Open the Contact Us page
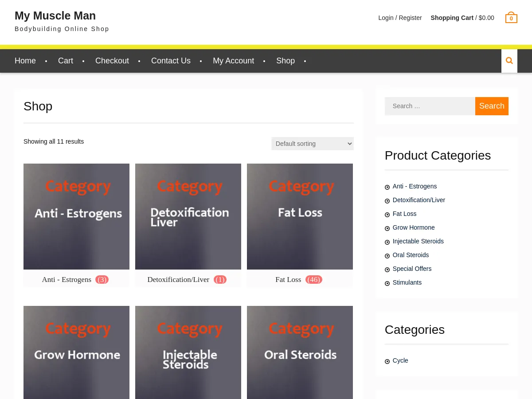 [x=171, y=61]
